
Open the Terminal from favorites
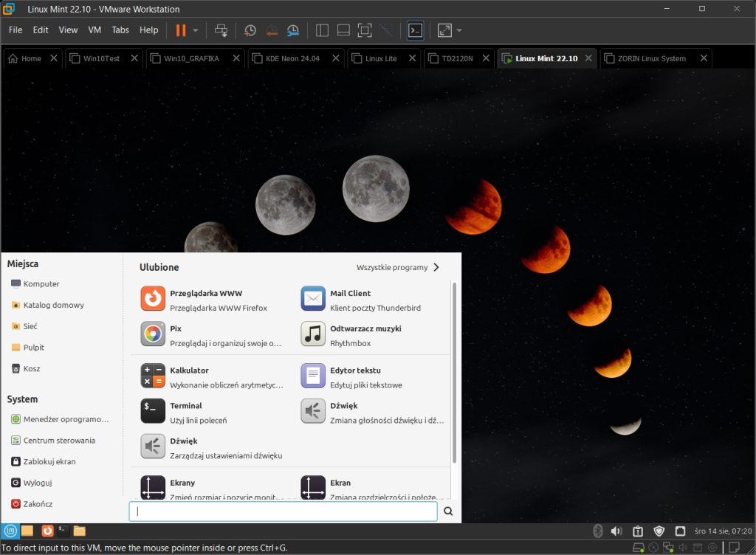tap(185, 410)
